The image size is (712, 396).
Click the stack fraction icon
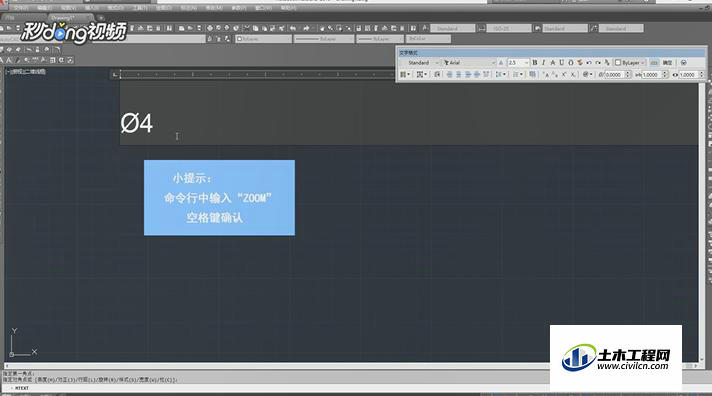tap(607, 63)
